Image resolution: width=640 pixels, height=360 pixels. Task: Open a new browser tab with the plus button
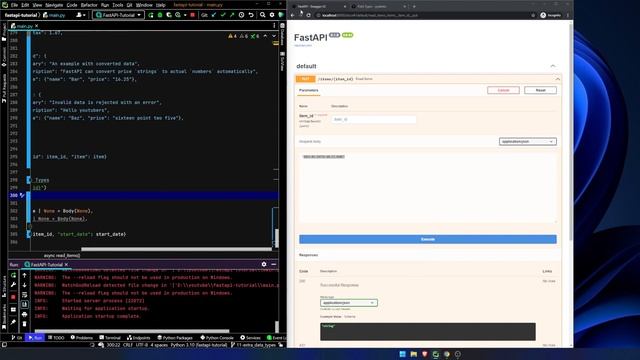pos(414,7)
